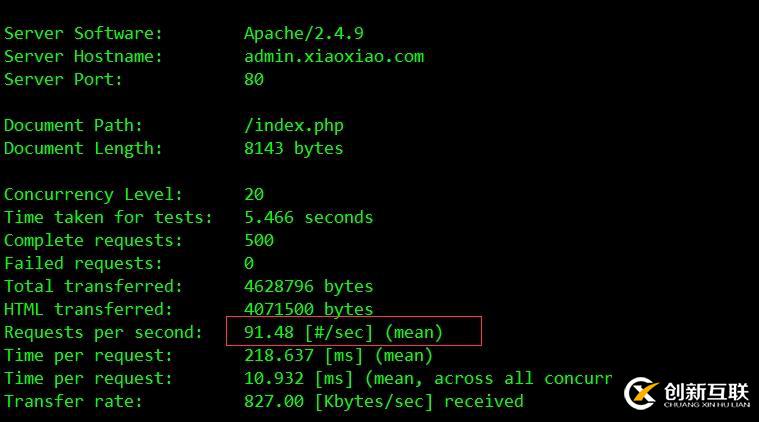Viewport: 759px width, 422px height.
Task: Click the 218.637 ms time per request
Action: (x=338, y=355)
